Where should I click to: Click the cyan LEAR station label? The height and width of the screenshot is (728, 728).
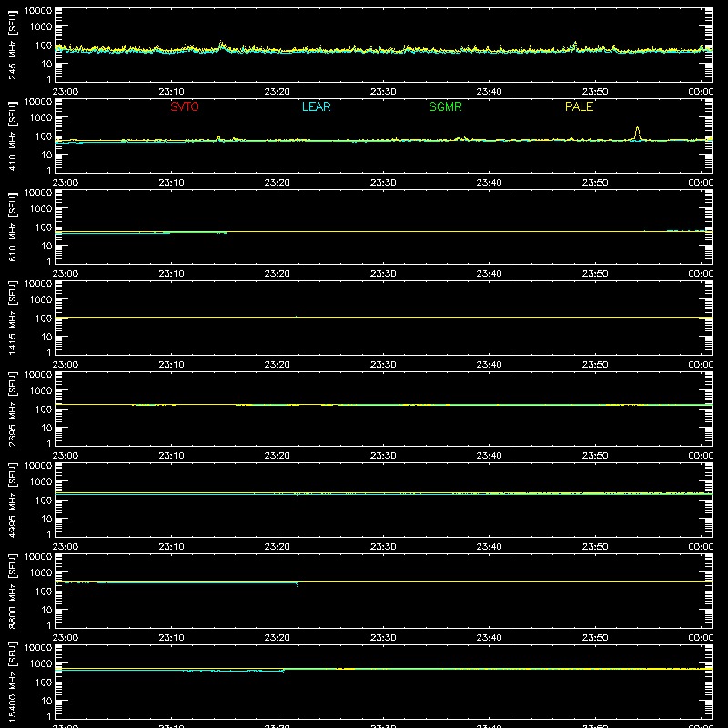pyautogui.click(x=316, y=106)
